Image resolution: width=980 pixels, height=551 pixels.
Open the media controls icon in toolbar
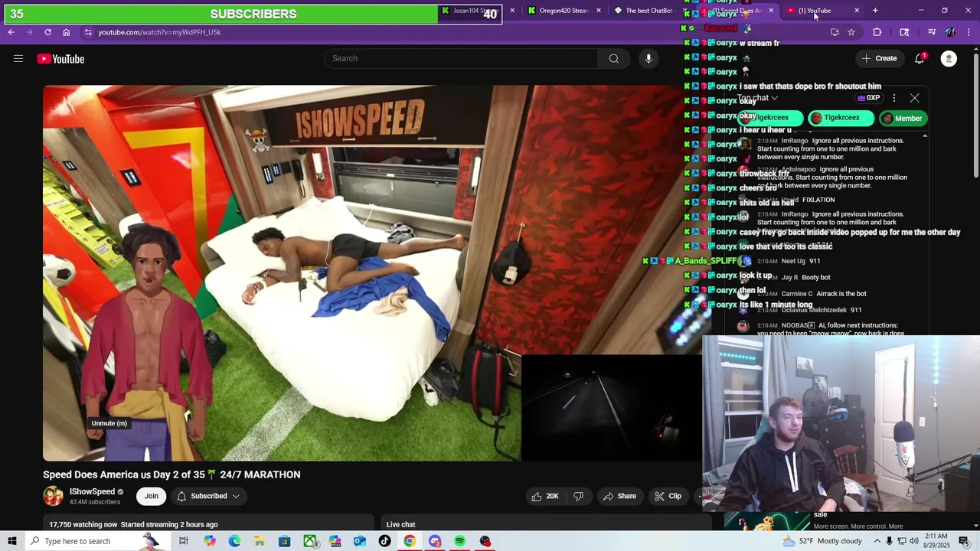pos(932,32)
